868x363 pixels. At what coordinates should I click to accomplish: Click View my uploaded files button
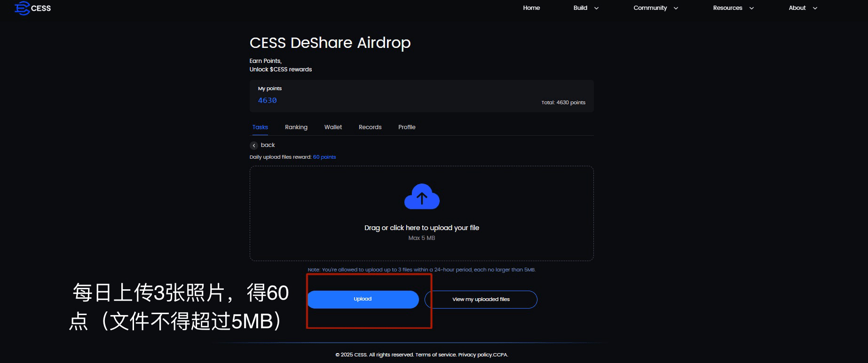coord(481,300)
